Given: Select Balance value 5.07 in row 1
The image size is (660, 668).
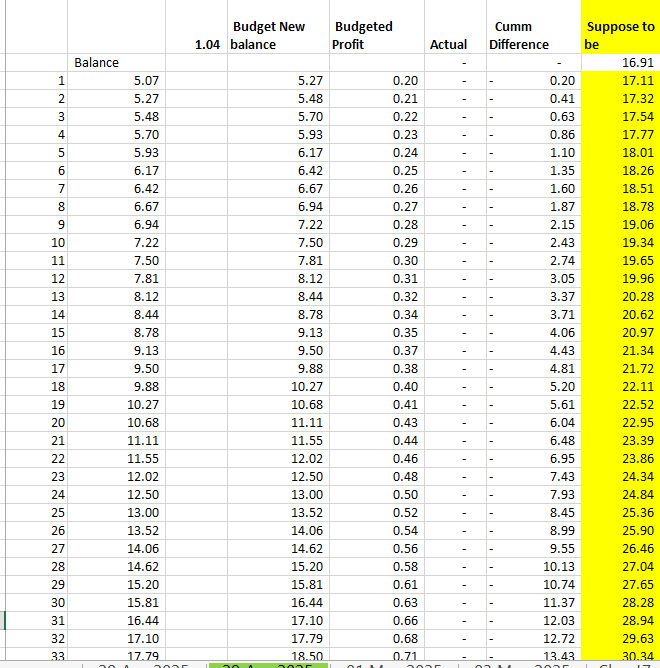Looking at the screenshot, I should pyautogui.click(x=116, y=81).
